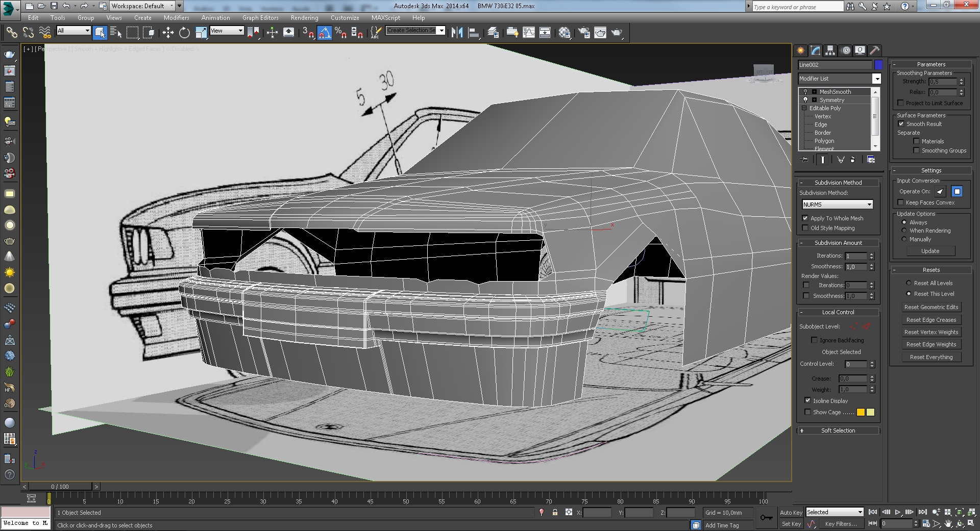980x531 pixels.
Task: Toggle the Auto Key button
Action: click(791, 513)
